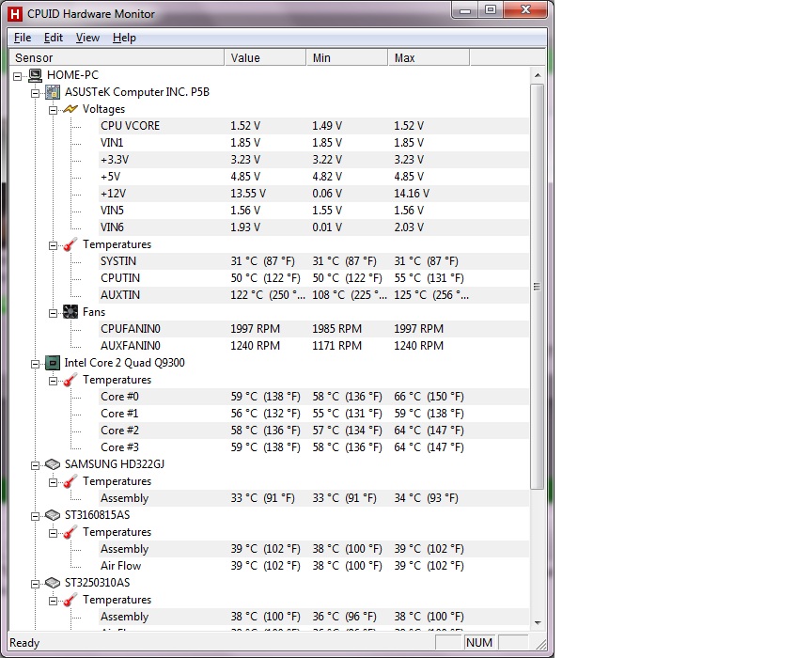Collapse the SAMSUNG HD322GJ node
This screenshot has width=812, height=658.
35,465
